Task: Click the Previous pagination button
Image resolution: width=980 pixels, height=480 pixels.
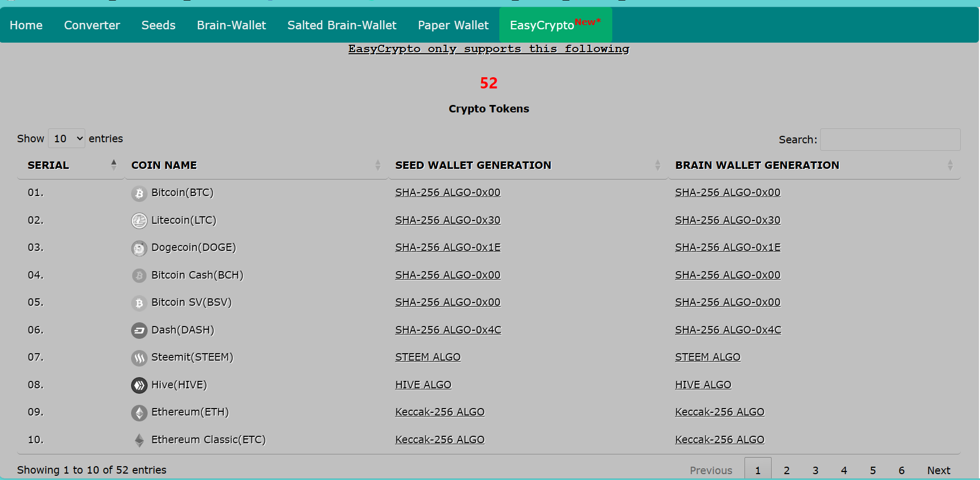Action: point(711,470)
